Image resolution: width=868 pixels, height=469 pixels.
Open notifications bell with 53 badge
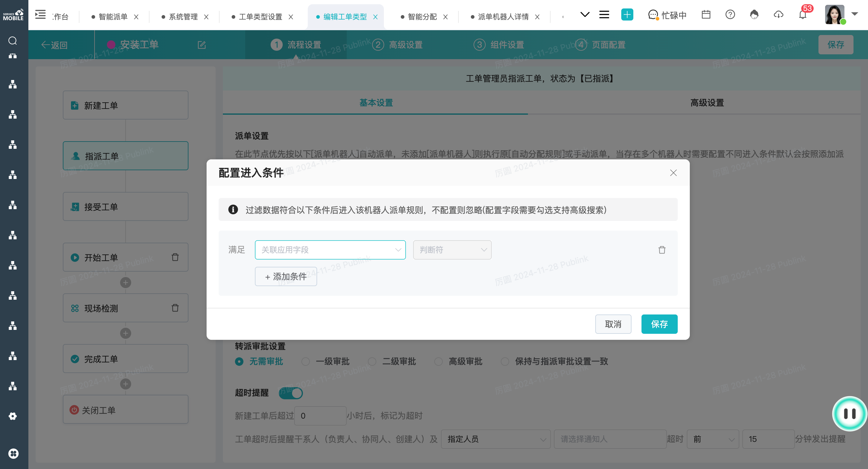pos(803,15)
